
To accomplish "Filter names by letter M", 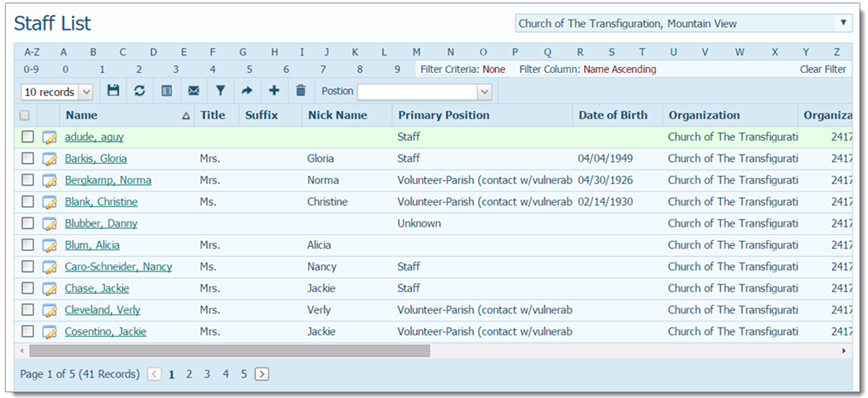I will [416, 53].
